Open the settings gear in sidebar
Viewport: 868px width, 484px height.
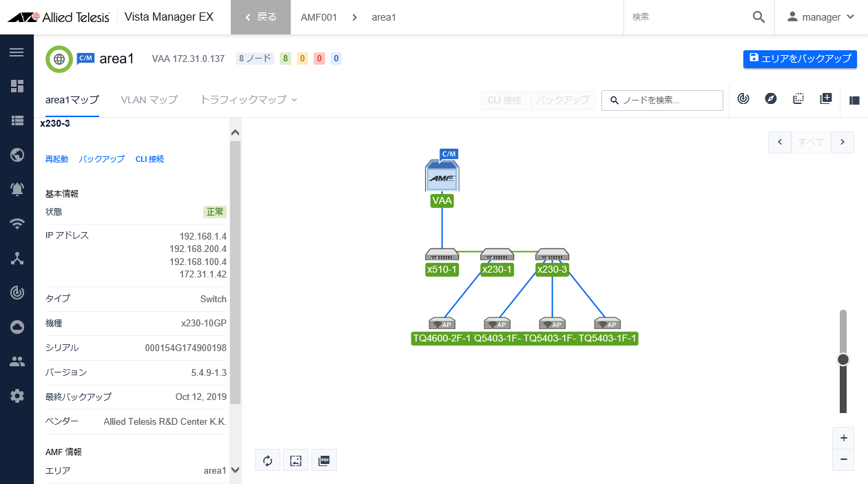(17, 396)
